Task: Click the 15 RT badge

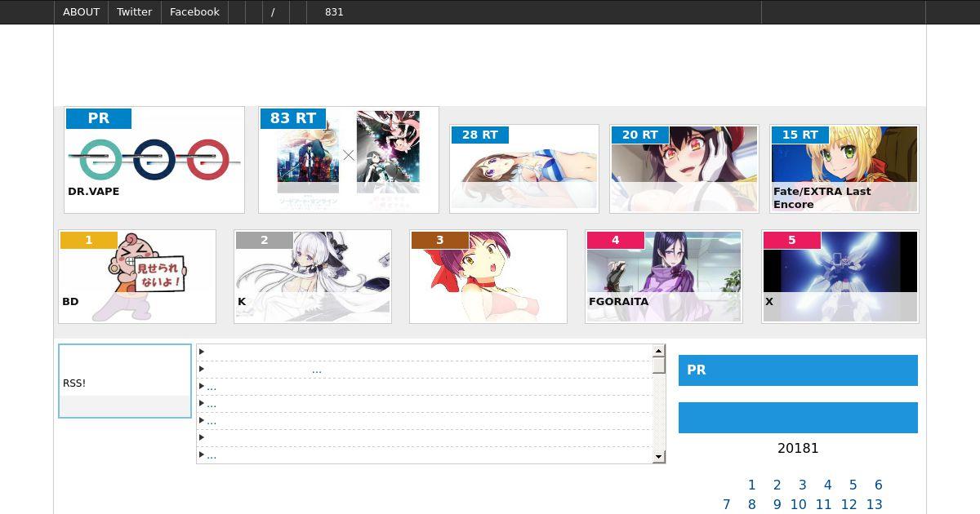Action: [x=800, y=135]
